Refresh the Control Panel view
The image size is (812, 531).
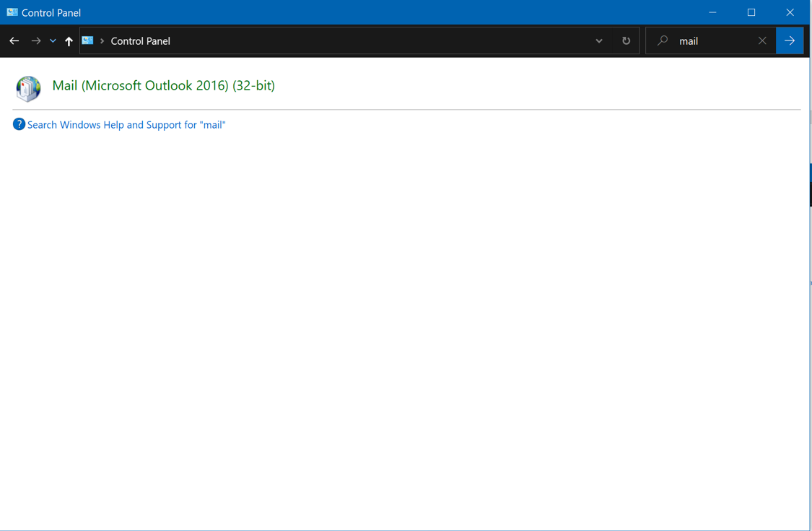(626, 41)
